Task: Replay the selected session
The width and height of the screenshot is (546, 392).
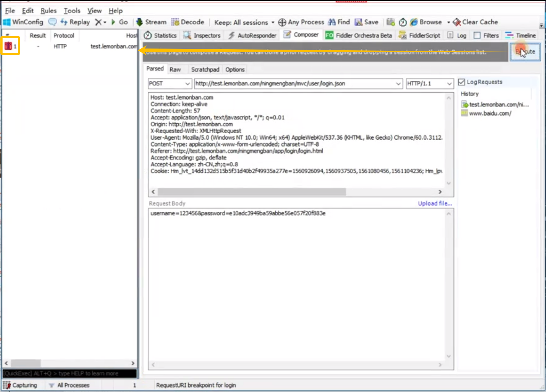Action: (x=75, y=22)
